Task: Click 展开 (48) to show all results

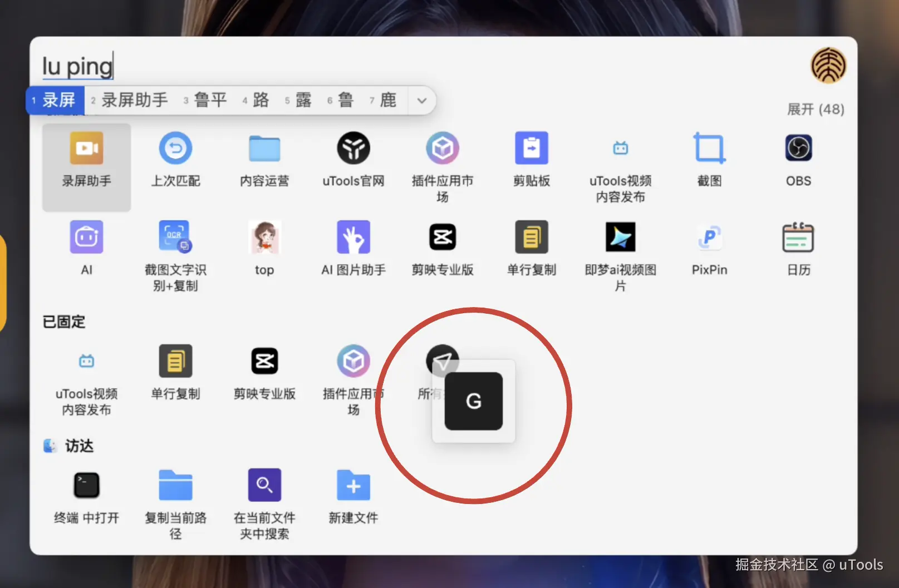Action: click(x=816, y=109)
